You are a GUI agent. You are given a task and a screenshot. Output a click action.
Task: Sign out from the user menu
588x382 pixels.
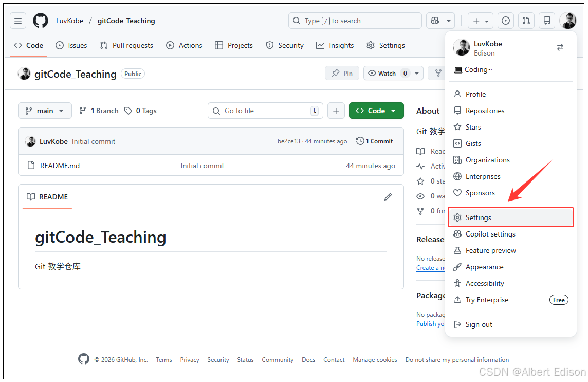[511, 324]
